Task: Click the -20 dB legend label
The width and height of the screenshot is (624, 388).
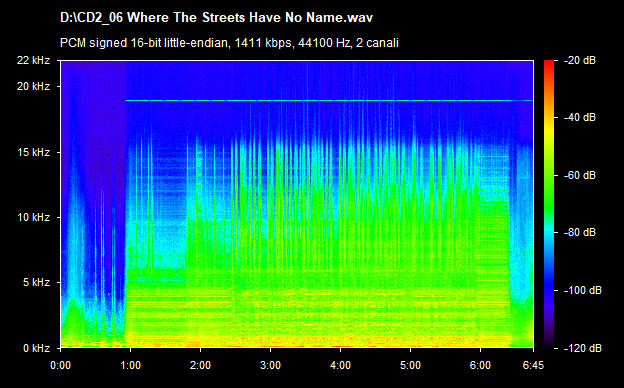Action: tap(580, 60)
